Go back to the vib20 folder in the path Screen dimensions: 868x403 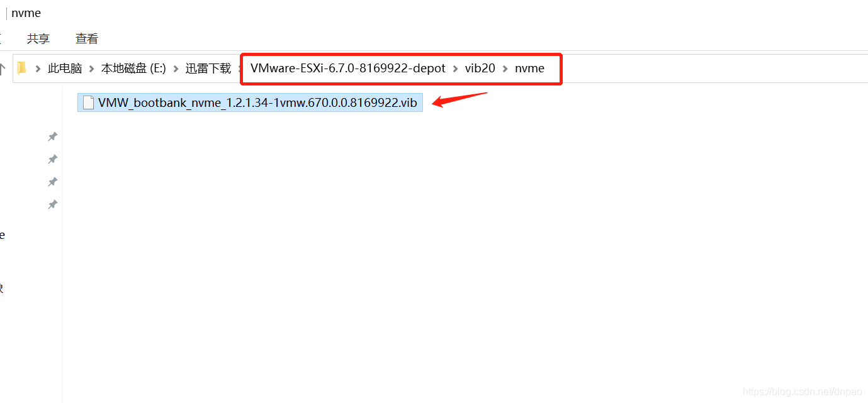pyautogui.click(x=480, y=69)
